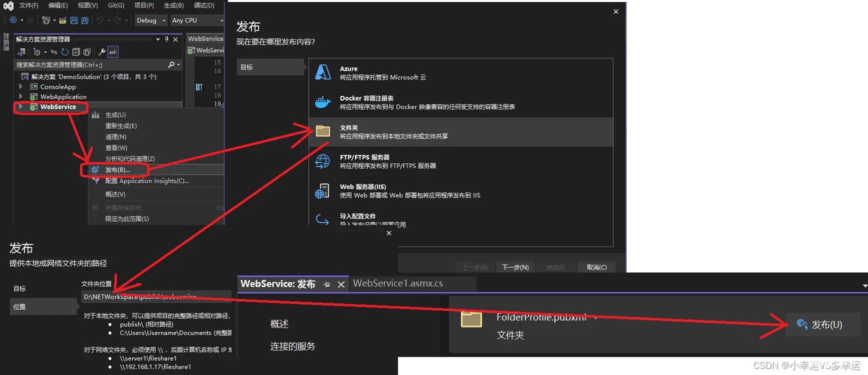Open the Debug configuration dropdown
The image size is (868, 375).
(151, 20)
